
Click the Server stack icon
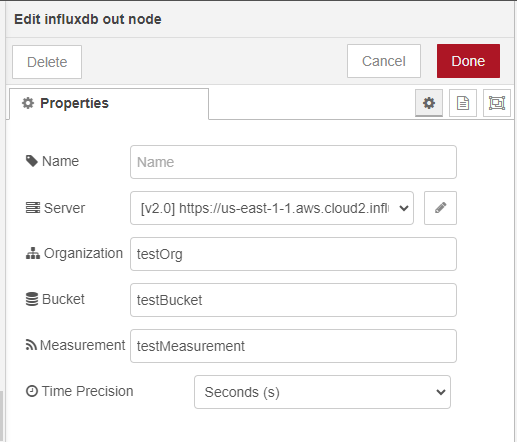click(33, 208)
